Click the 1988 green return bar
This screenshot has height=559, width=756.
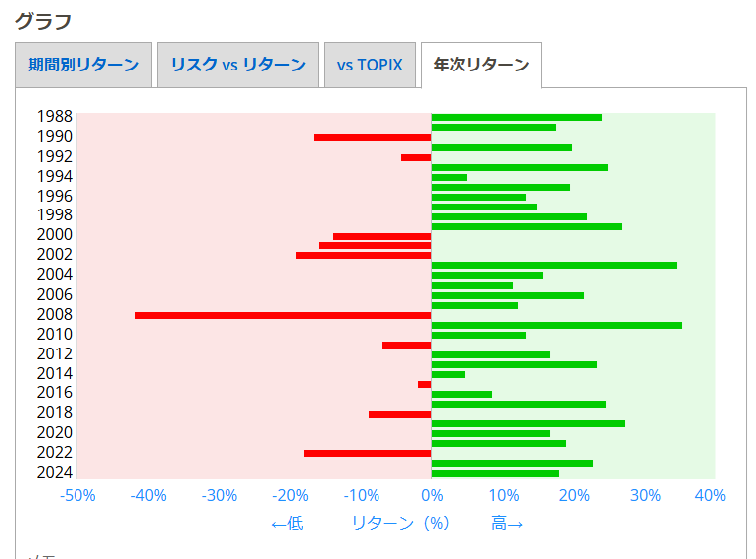pos(517,117)
